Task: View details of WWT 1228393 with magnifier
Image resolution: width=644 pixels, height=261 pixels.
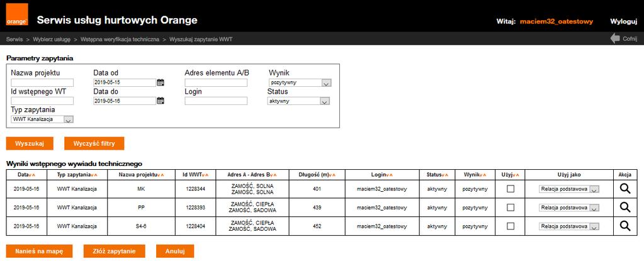Action: [625, 208]
